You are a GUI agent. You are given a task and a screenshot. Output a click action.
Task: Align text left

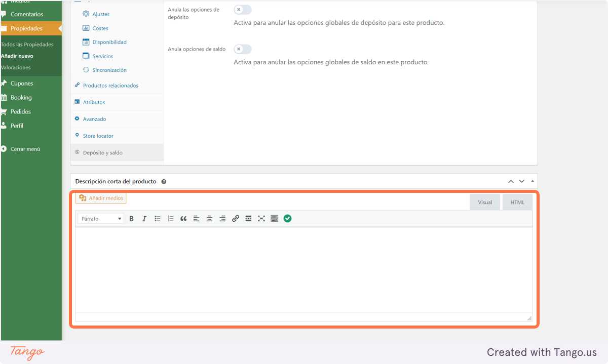click(197, 219)
